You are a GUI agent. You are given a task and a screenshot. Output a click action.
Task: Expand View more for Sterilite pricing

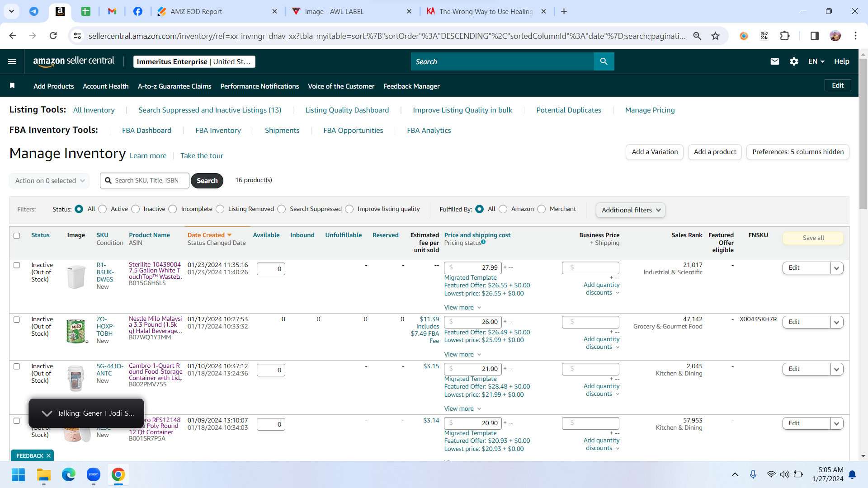click(462, 307)
